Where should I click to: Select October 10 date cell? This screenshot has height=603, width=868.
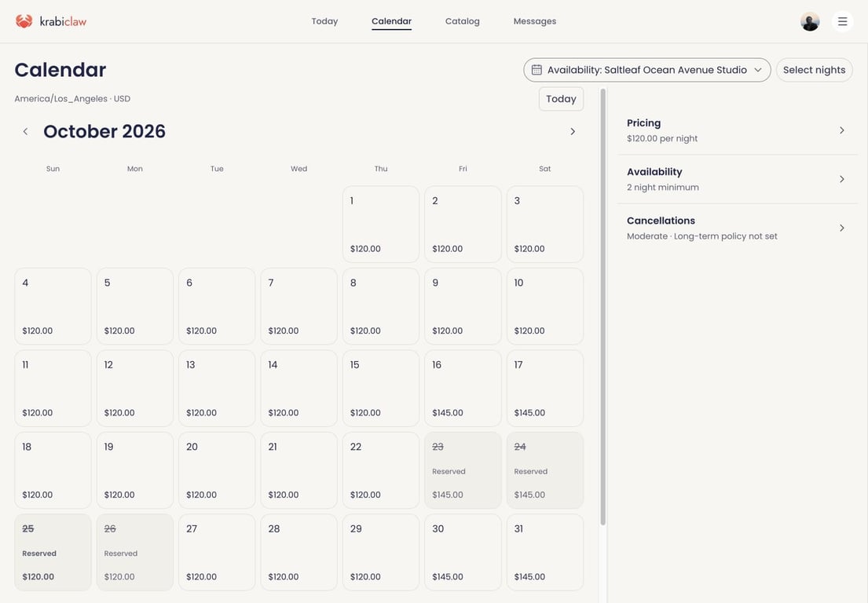tap(544, 306)
